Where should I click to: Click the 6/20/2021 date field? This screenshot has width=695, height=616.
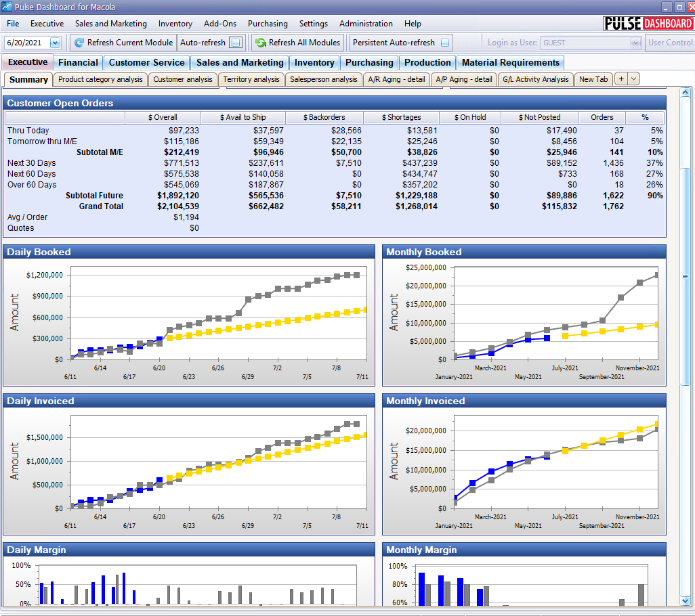click(26, 43)
